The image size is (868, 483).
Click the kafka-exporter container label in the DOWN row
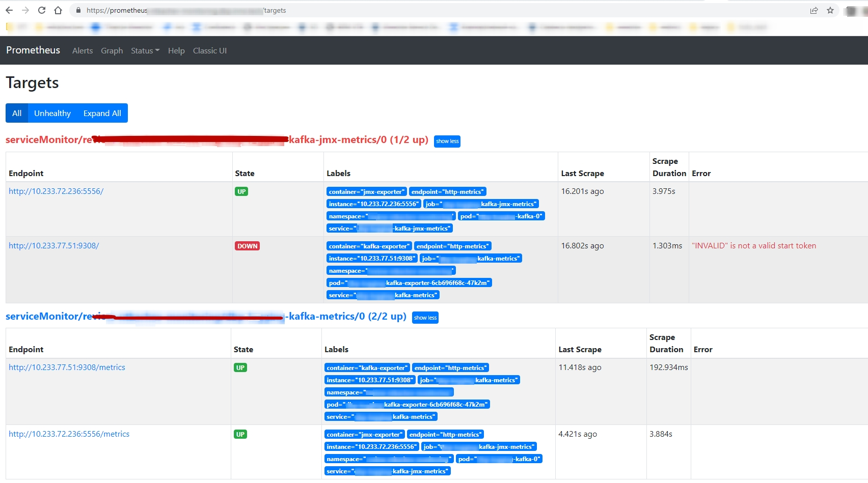pyautogui.click(x=369, y=246)
